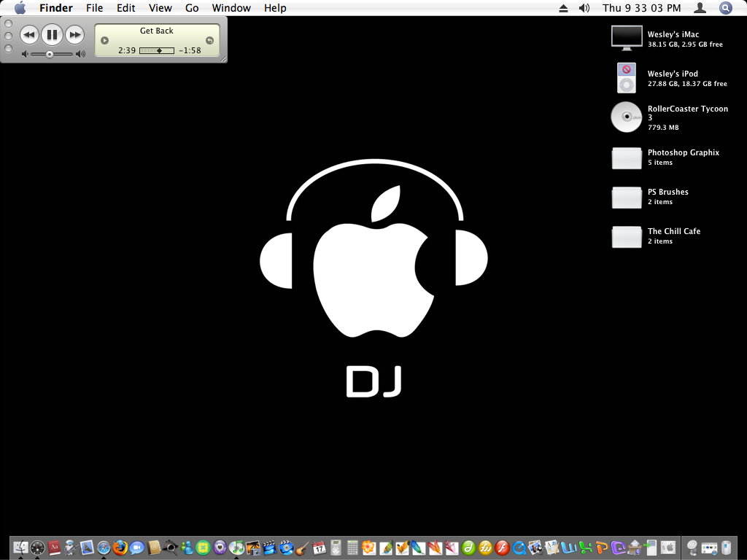Open Mail from the Dock

[88, 548]
